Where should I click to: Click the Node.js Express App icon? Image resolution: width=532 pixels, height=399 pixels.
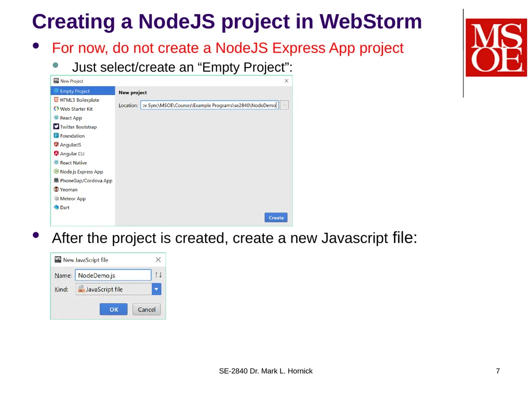click(56, 171)
